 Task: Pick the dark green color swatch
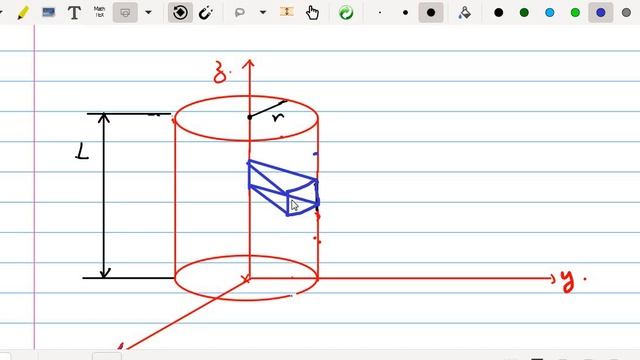click(524, 13)
